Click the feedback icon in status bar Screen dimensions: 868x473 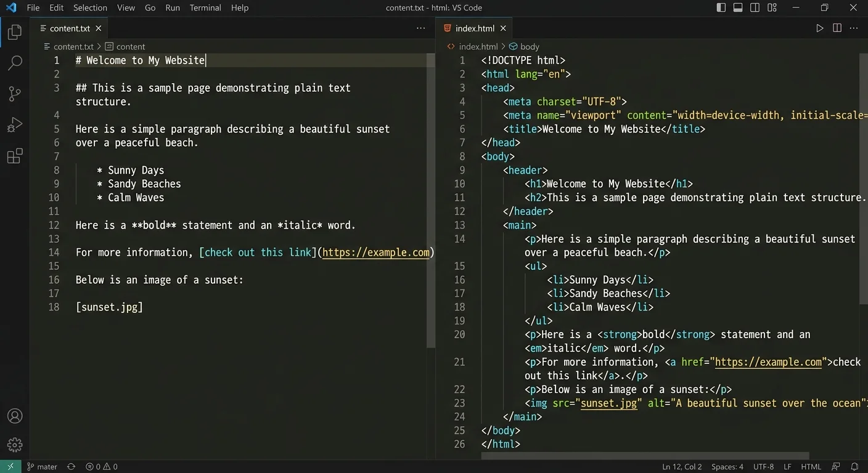click(x=836, y=467)
